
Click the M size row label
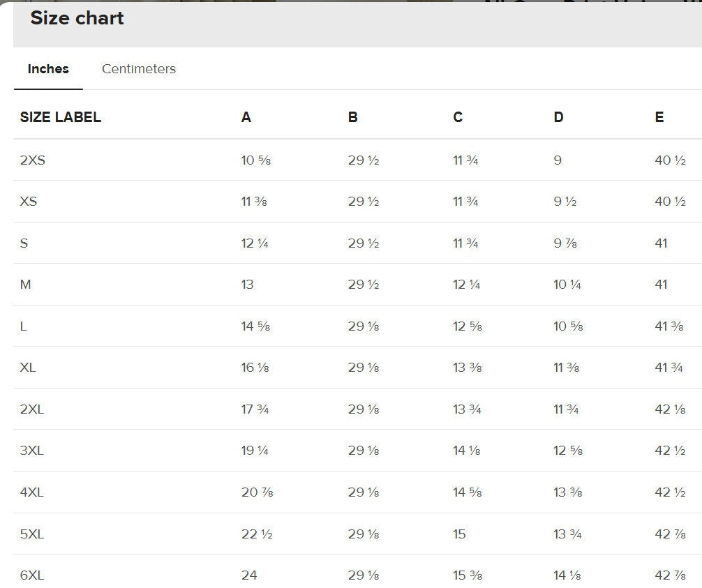click(26, 285)
